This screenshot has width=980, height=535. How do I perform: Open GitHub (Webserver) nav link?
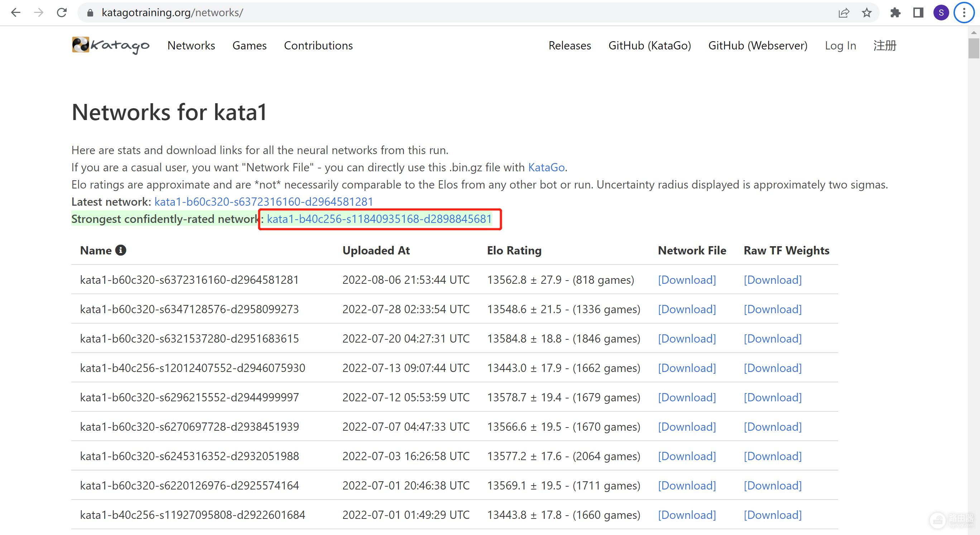[758, 46]
